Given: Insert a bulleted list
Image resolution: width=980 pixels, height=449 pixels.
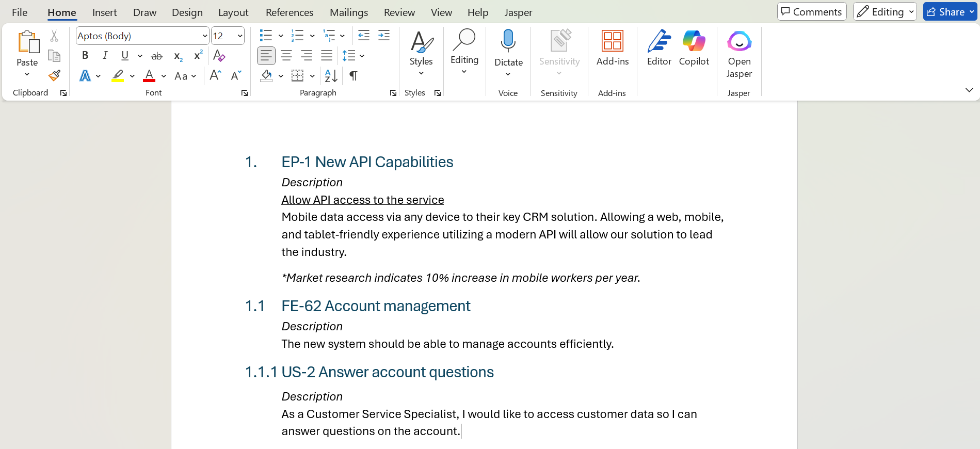Looking at the screenshot, I should coord(266,36).
